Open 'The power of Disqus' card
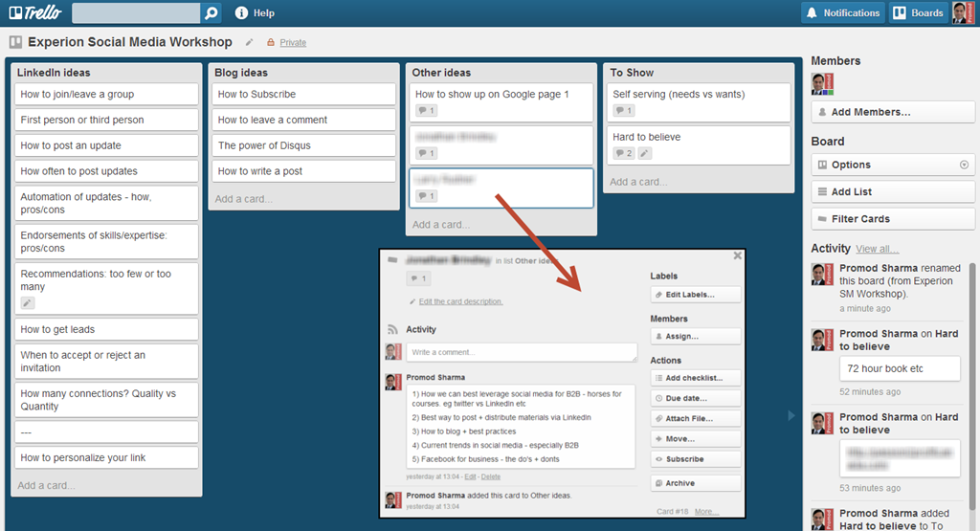 point(303,145)
